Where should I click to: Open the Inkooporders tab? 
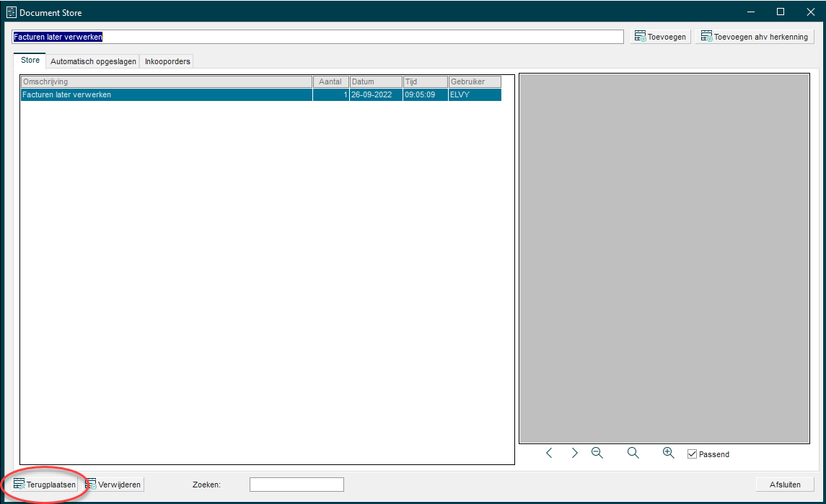click(x=167, y=62)
